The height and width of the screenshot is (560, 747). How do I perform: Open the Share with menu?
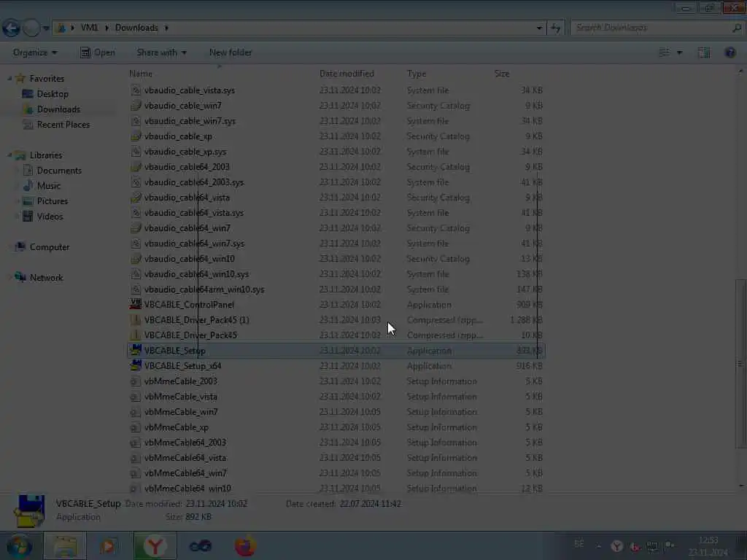(161, 52)
